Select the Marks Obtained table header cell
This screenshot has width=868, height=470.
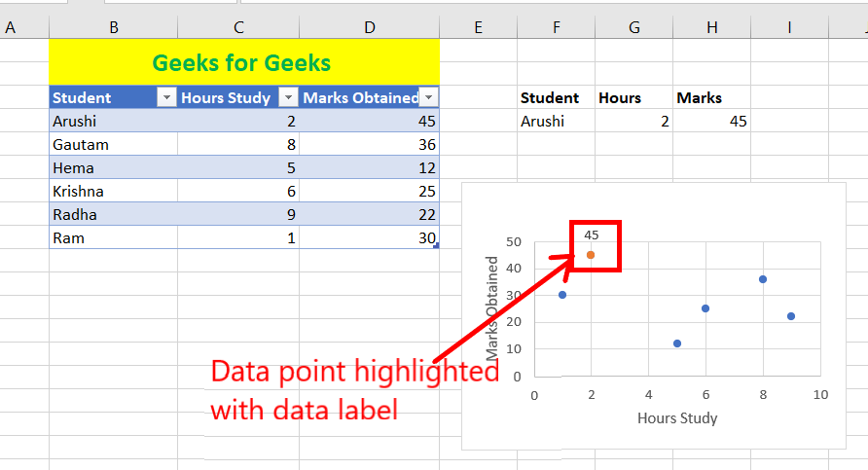click(369, 97)
